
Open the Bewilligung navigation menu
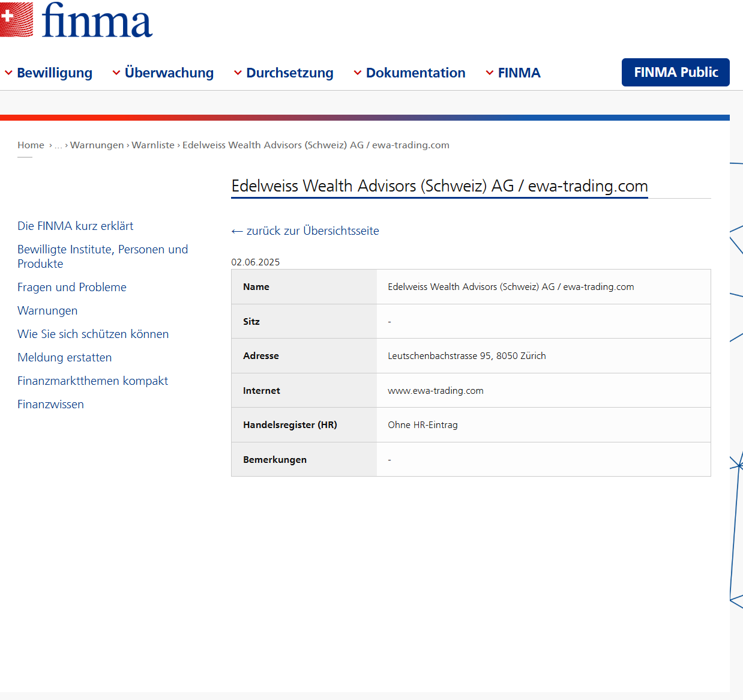[x=55, y=73]
